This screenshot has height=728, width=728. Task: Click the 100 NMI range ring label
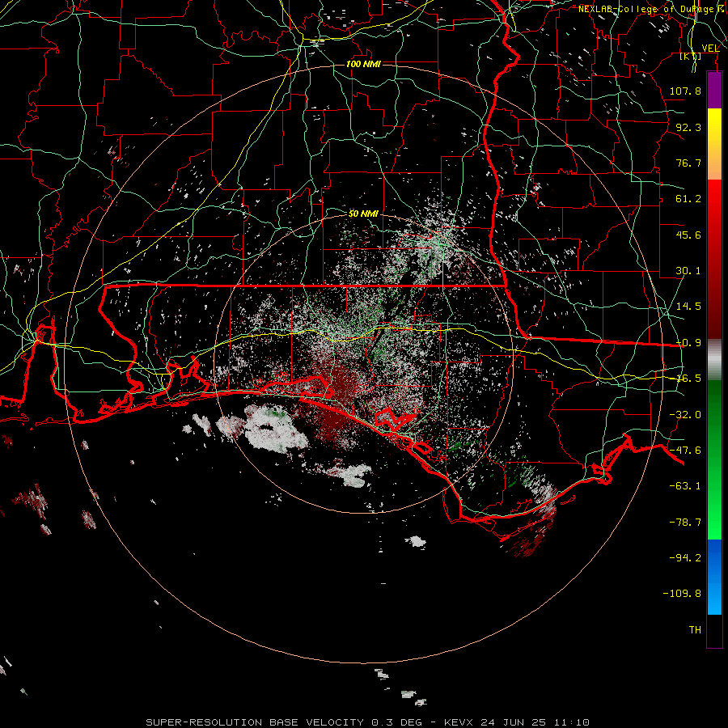(x=363, y=64)
